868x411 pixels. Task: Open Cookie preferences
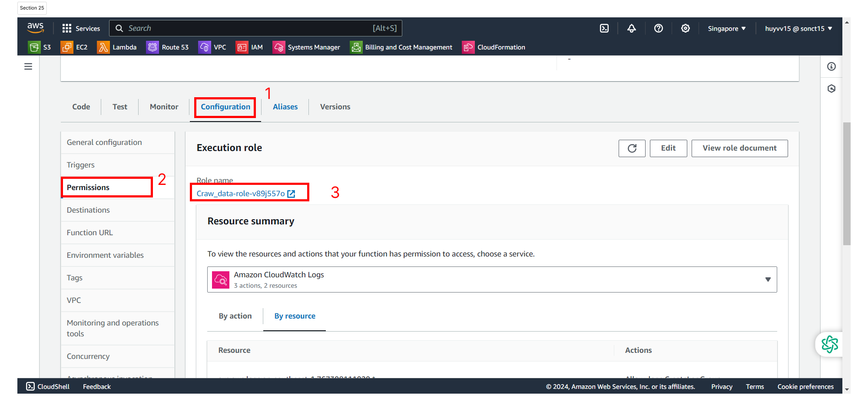coord(805,386)
